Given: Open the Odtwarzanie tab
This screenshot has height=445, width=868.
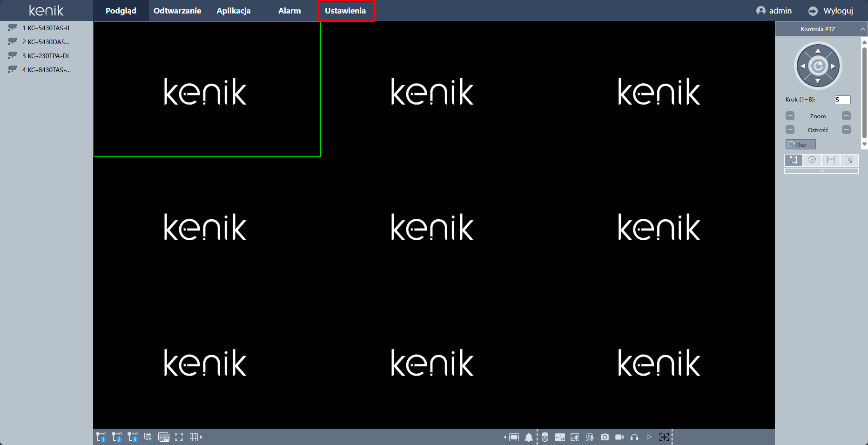Looking at the screenshot, I should tap(177, 11).
